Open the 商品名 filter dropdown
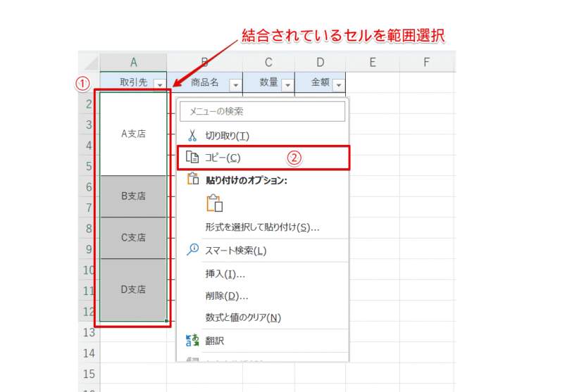 tap(236, 85)
